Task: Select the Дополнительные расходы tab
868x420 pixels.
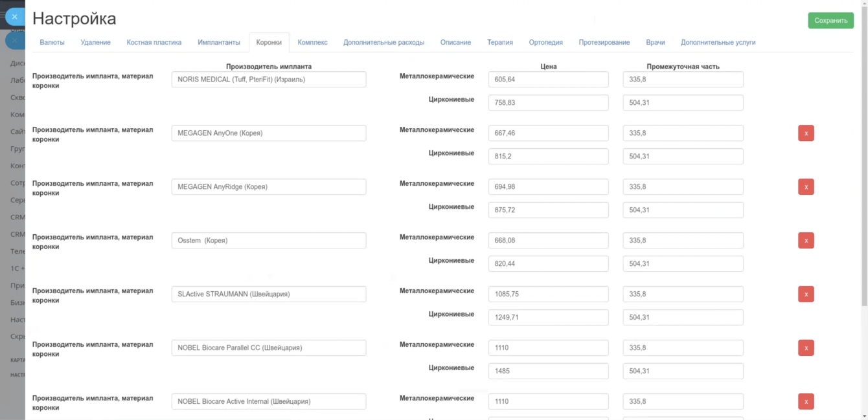Action: (383, 43)
